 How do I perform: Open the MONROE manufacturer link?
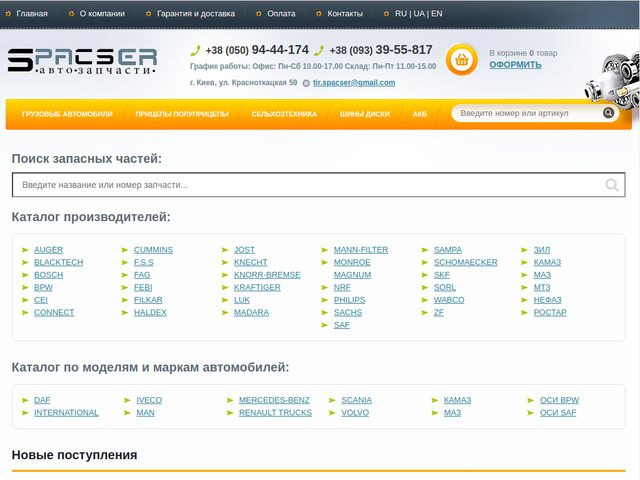pos(352,262)
